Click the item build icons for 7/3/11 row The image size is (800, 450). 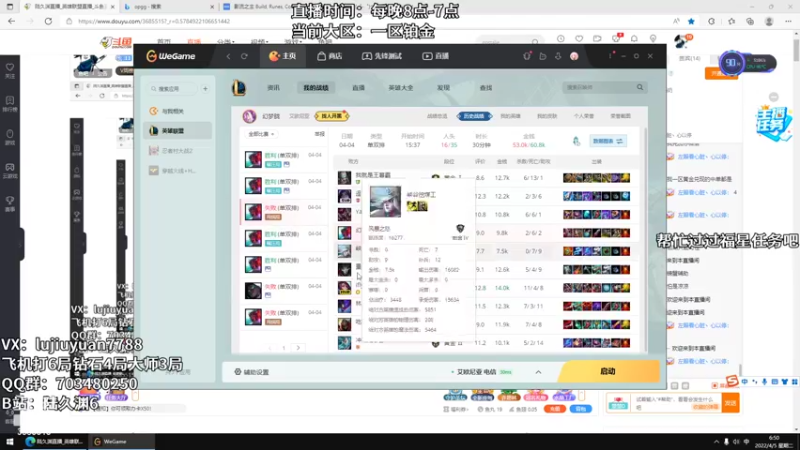(596, 306)
